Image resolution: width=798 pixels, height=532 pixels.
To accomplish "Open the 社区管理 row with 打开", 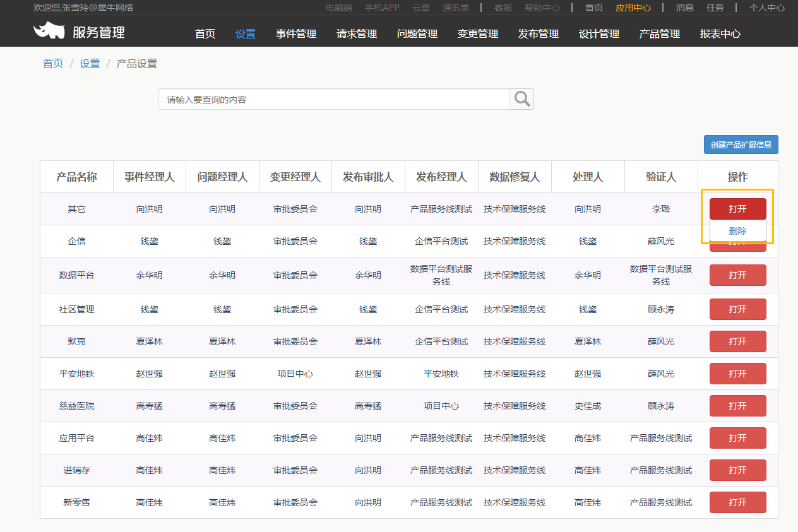I will pos(738,309).
